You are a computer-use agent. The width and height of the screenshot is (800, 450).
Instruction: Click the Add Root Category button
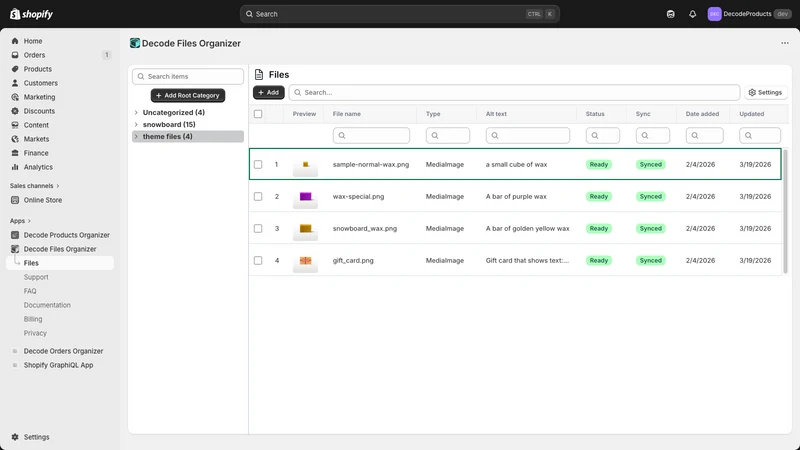tap(188, 95)
